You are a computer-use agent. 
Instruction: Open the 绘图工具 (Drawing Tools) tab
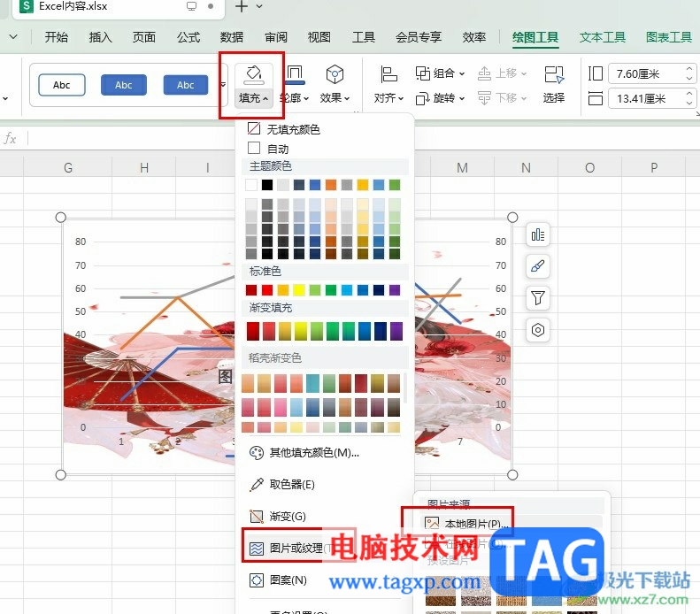[535, 37]
